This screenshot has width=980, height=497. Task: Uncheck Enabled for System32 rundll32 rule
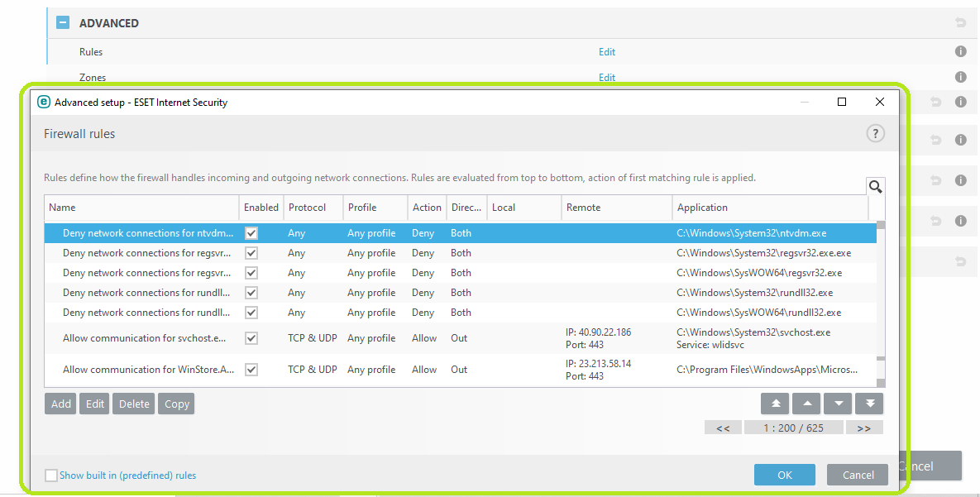[x=251, y=293]
